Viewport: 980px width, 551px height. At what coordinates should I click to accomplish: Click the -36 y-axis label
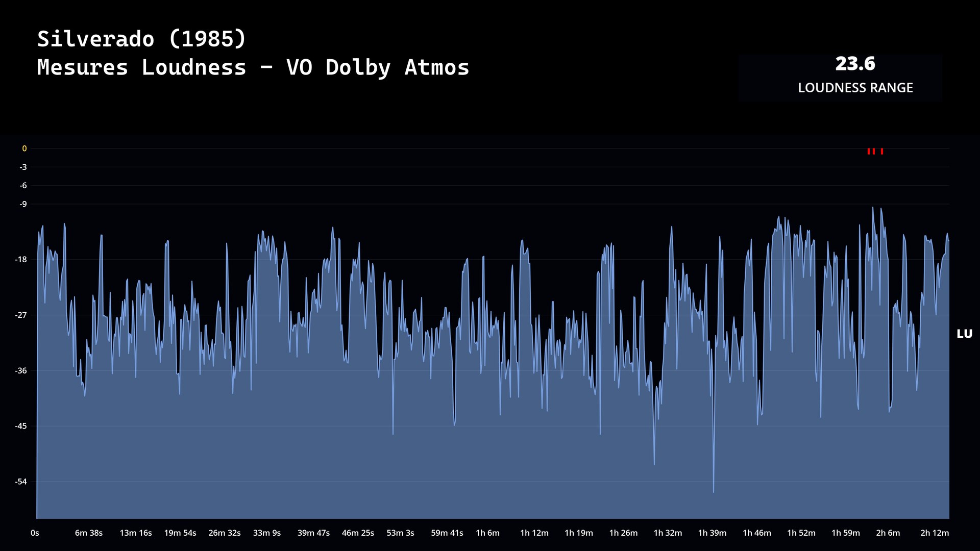pyautogui.click(x=21, y=371)
